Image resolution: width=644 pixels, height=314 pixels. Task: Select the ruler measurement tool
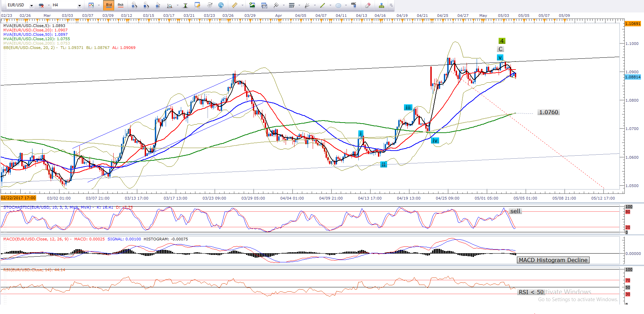(234, 5)
